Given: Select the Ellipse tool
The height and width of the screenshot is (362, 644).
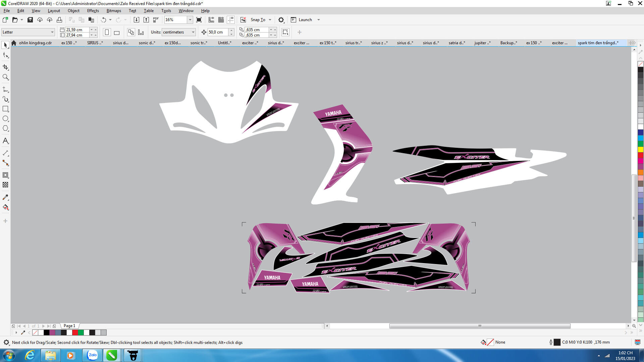Looking at the screenshot, I should [x=5, y=119].
